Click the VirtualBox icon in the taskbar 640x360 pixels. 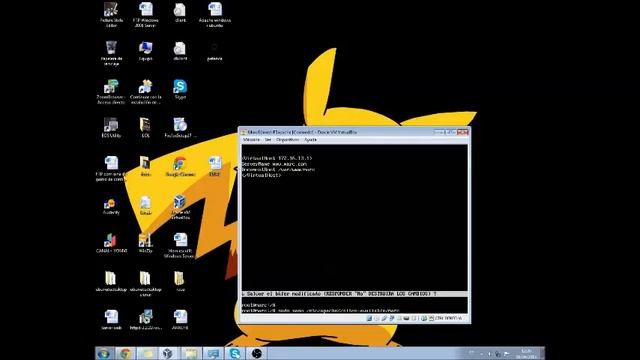(168, 353)
